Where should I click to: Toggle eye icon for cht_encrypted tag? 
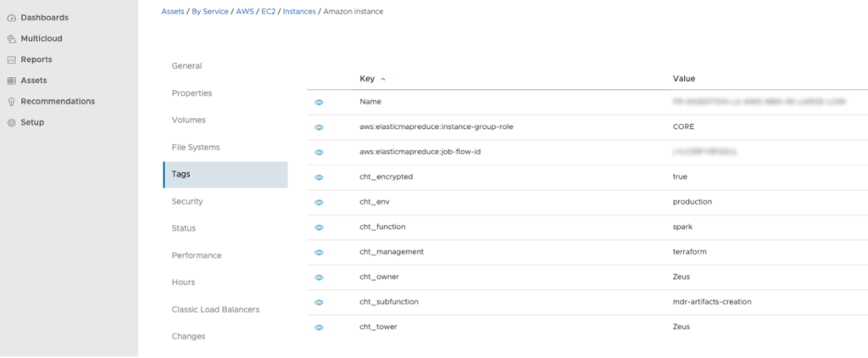pyautogui.click(x=320, y=177)
